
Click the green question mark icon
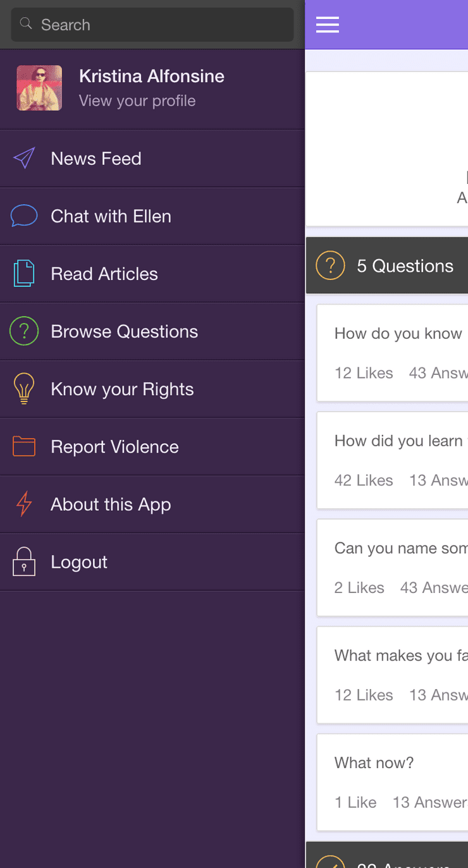[24, 331]
